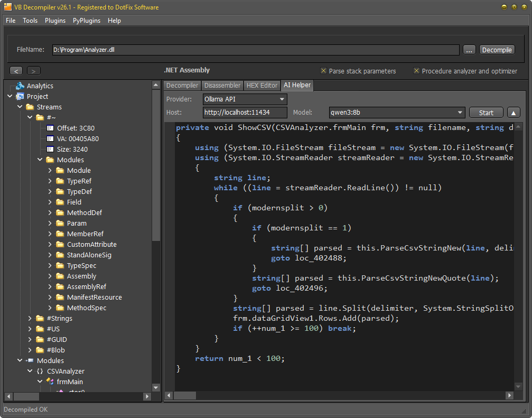The image size is (532, 418).
Task: Switch to the HEX Editor tab
Action: [x=262, y=86]
